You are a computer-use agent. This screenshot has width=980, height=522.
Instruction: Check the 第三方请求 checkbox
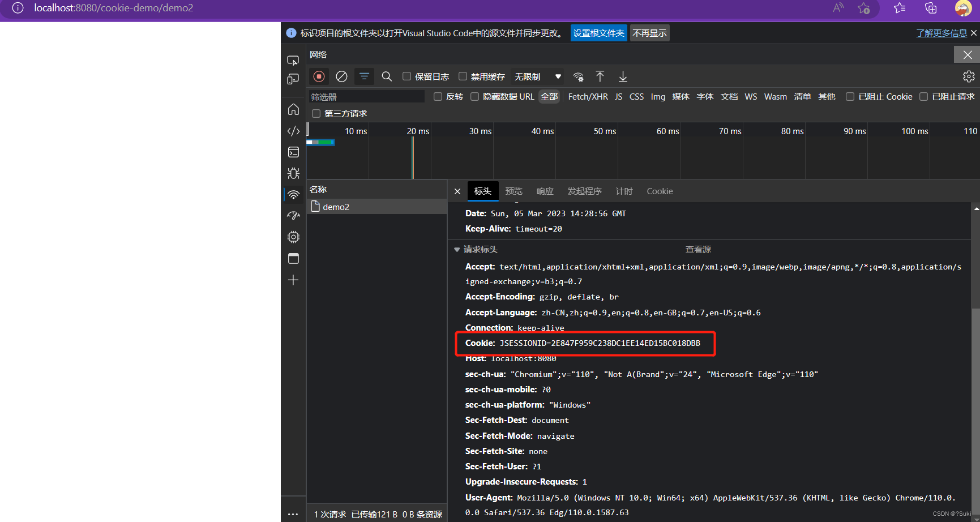coord(316,114)
